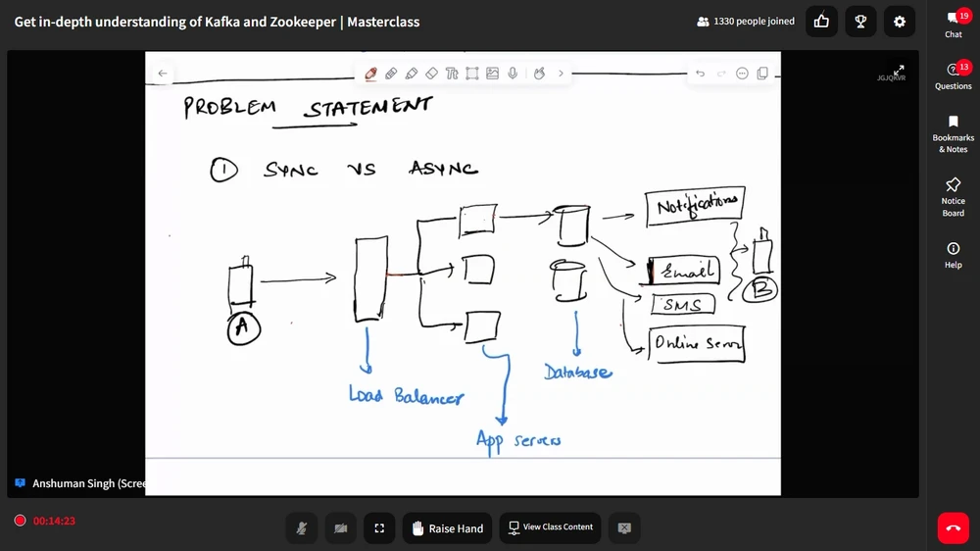
Task: Click the end call red phone button
Action: (x=953, y=527)
